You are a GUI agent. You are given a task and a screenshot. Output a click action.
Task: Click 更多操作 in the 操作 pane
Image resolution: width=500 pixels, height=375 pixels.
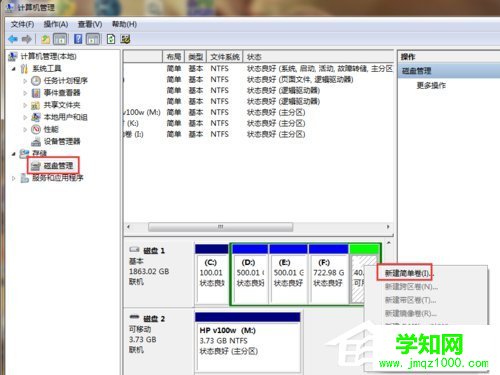coord(431,86)
